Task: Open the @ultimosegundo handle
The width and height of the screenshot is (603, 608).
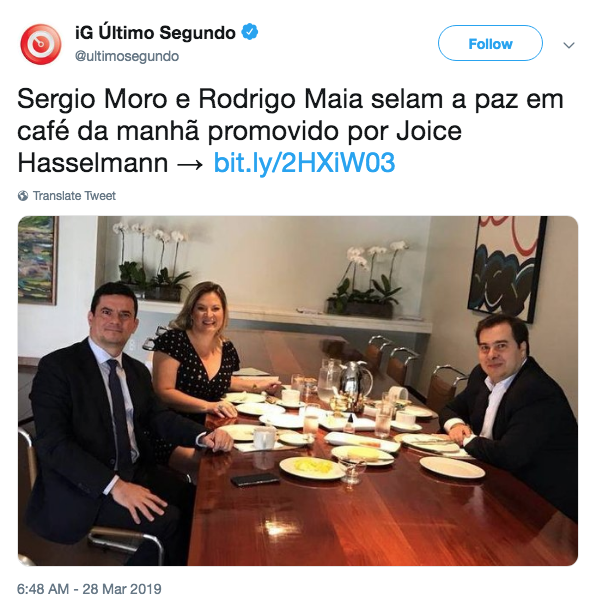Action: [127, 56]
